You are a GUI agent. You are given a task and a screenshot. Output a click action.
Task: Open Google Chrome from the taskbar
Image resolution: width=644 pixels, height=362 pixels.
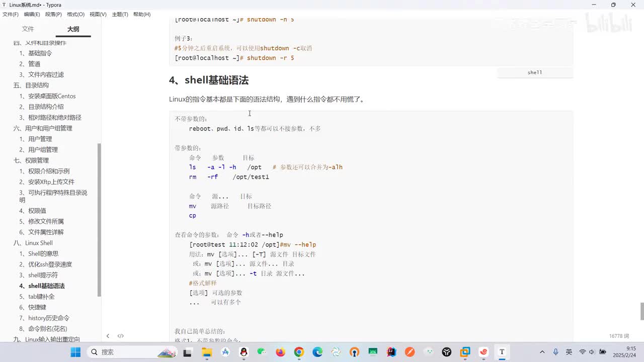[x=299, y=352]
